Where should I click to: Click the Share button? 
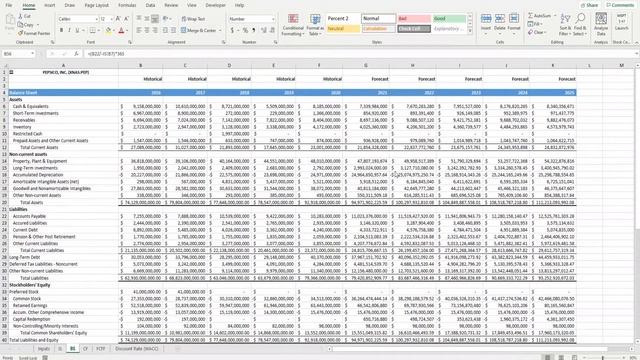click(x=589, y=5)
